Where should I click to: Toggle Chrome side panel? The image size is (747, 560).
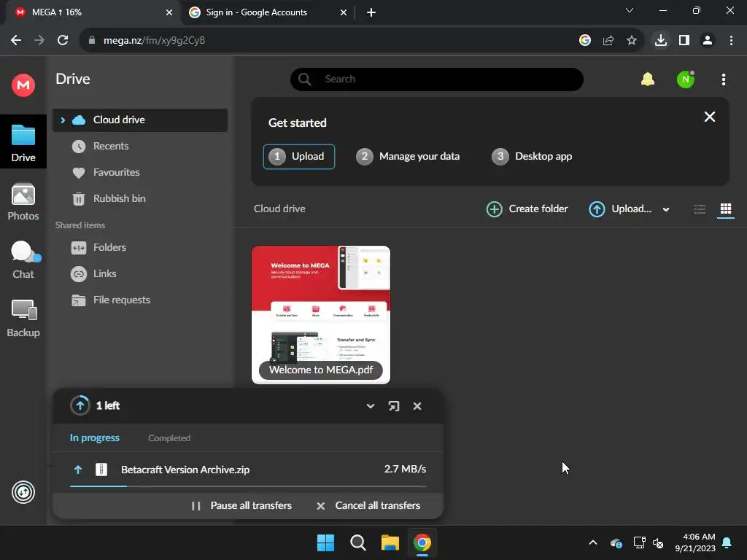click(684, 41)
